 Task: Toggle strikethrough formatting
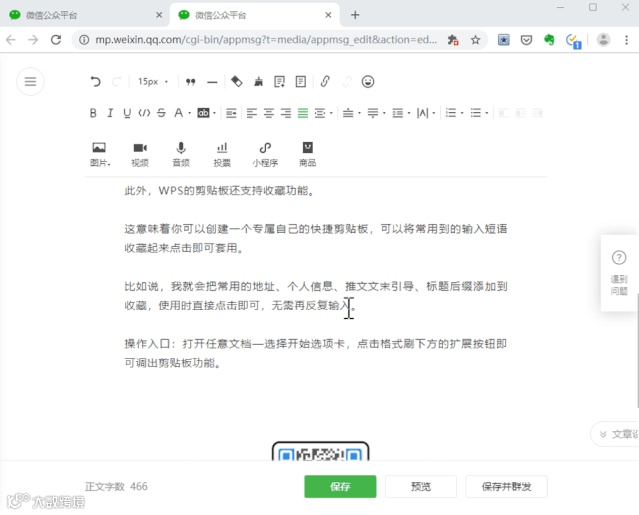point(161,113)
